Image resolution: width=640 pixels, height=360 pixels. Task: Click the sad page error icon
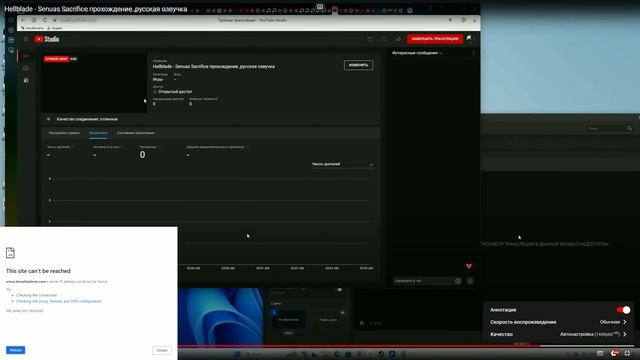[x=10, y=253]
